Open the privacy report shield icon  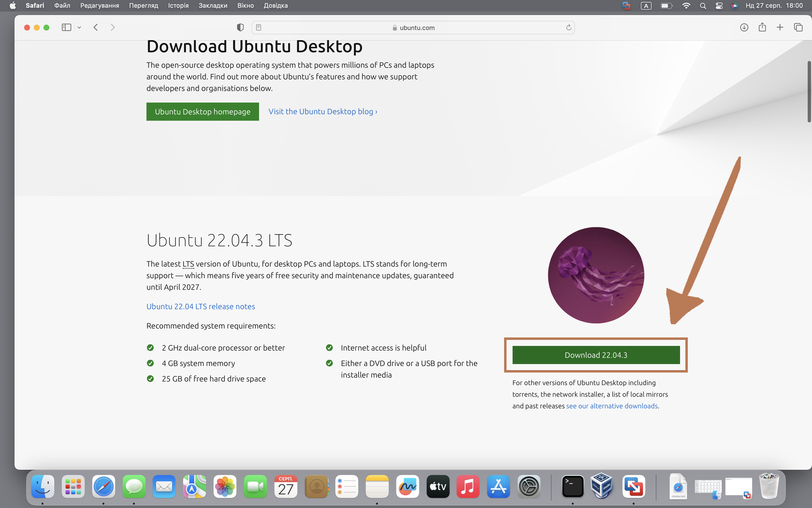coord(240,28)
